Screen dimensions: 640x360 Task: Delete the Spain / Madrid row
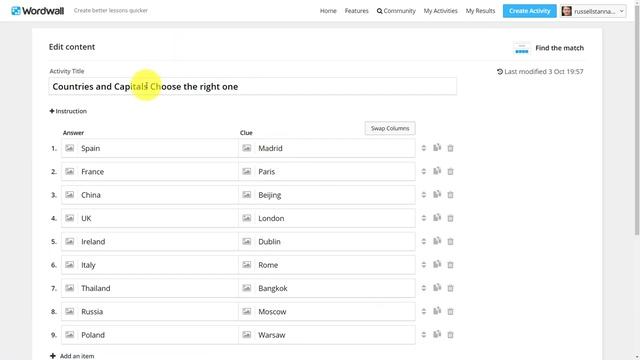(450, 148)
